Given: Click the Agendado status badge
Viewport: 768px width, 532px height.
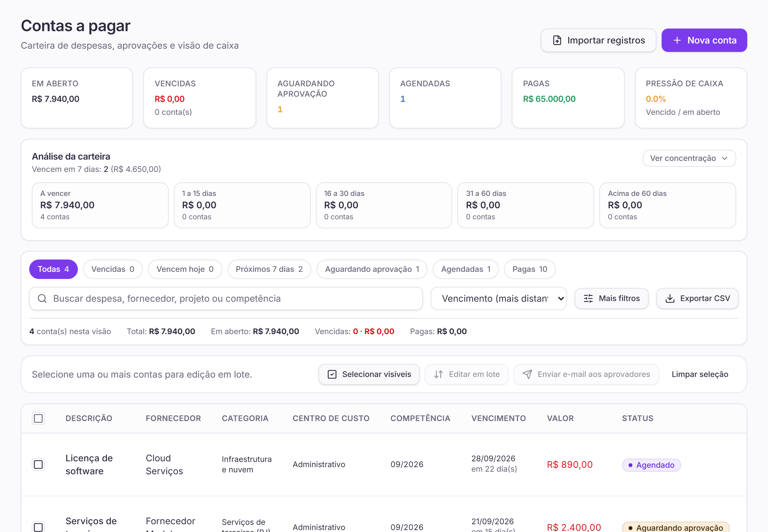Looking at the screenshot, I should click(651, 465).
